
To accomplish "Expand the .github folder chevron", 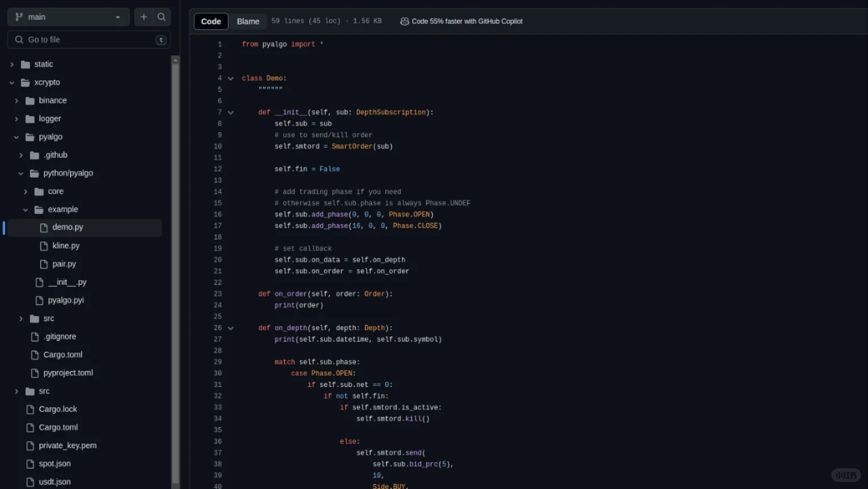I will point(21,155).
